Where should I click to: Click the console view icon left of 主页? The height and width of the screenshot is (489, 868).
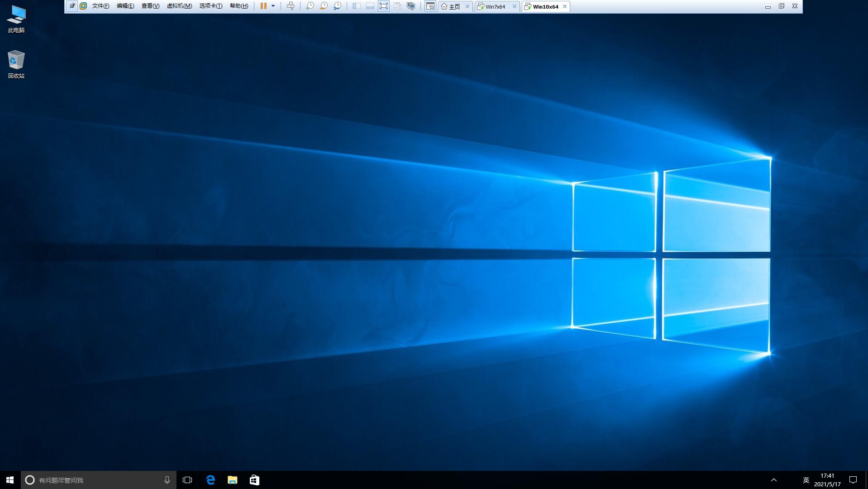click(430, 6)
